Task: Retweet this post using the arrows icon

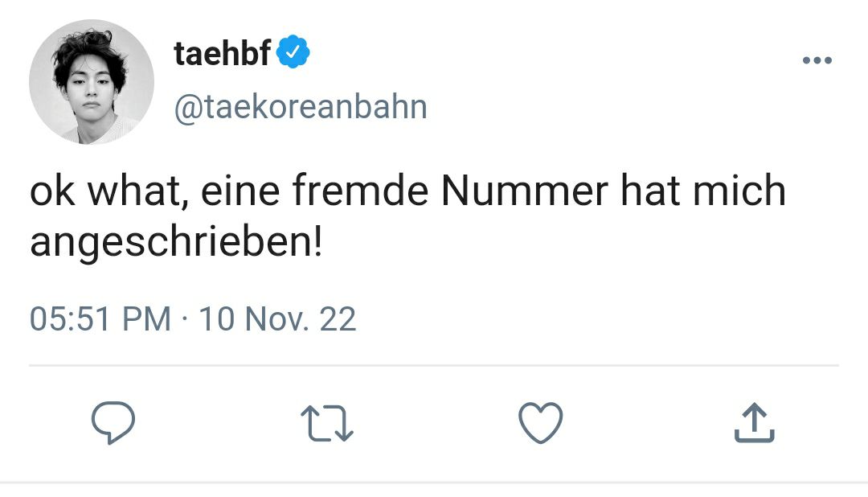Action: click(x=326, y=424)
